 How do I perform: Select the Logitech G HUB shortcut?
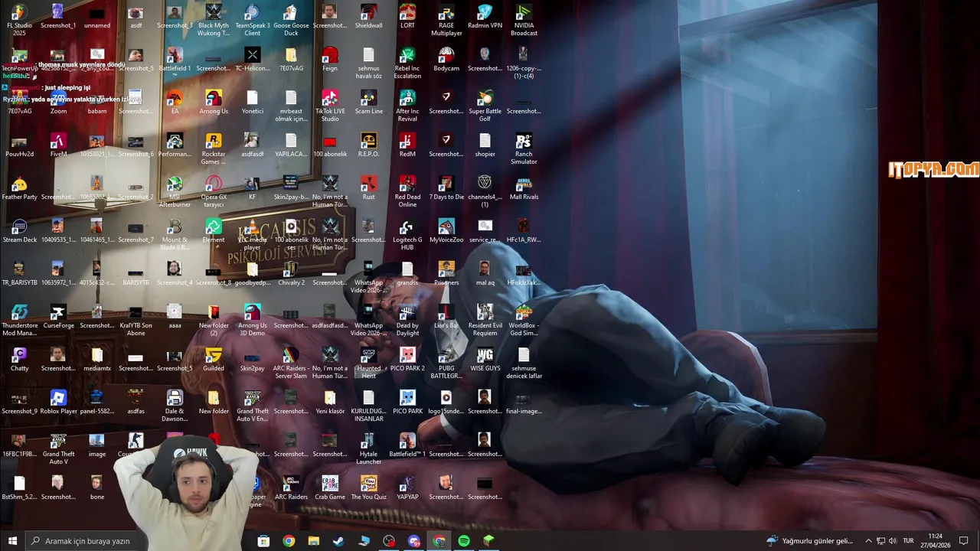(x=407, y=234)
